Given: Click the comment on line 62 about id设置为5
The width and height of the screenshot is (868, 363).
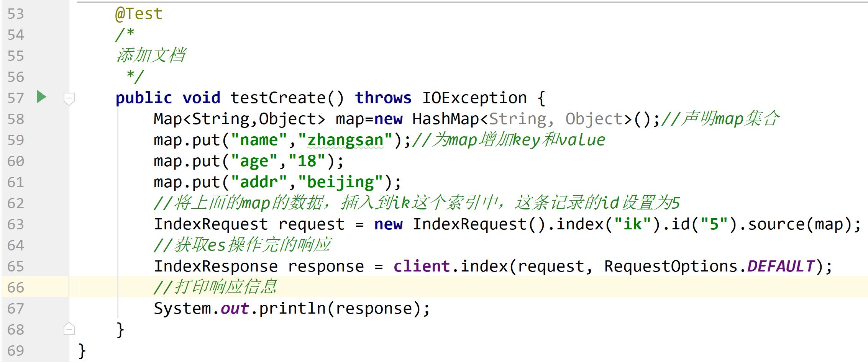Looking at the screenshot, I should click(417, 203).
